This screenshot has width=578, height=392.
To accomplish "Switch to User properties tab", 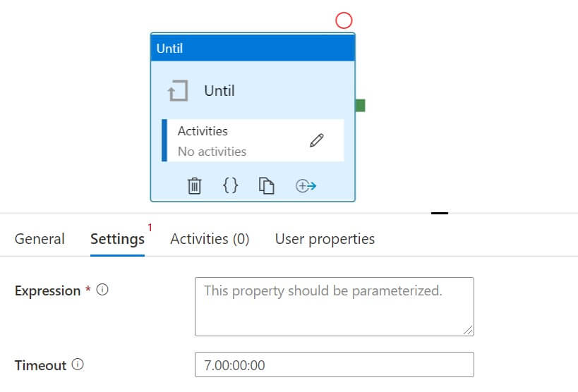I will click(x=325, y=239).
